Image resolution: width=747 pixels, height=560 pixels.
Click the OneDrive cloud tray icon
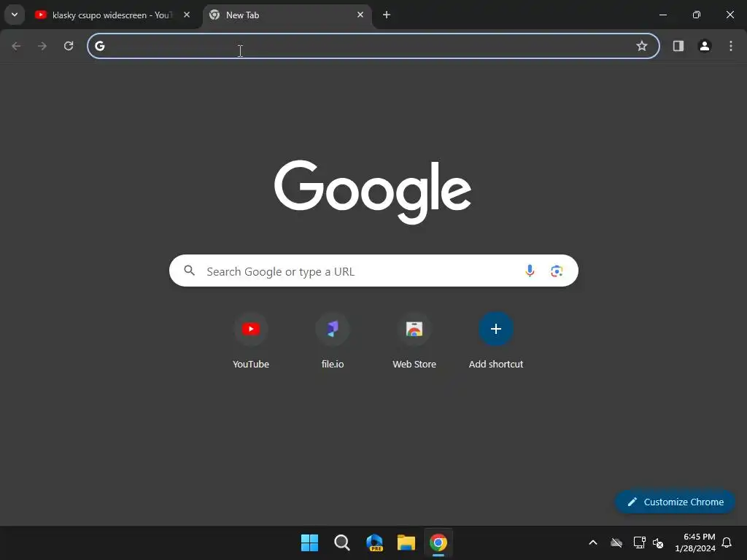[616, 542]
